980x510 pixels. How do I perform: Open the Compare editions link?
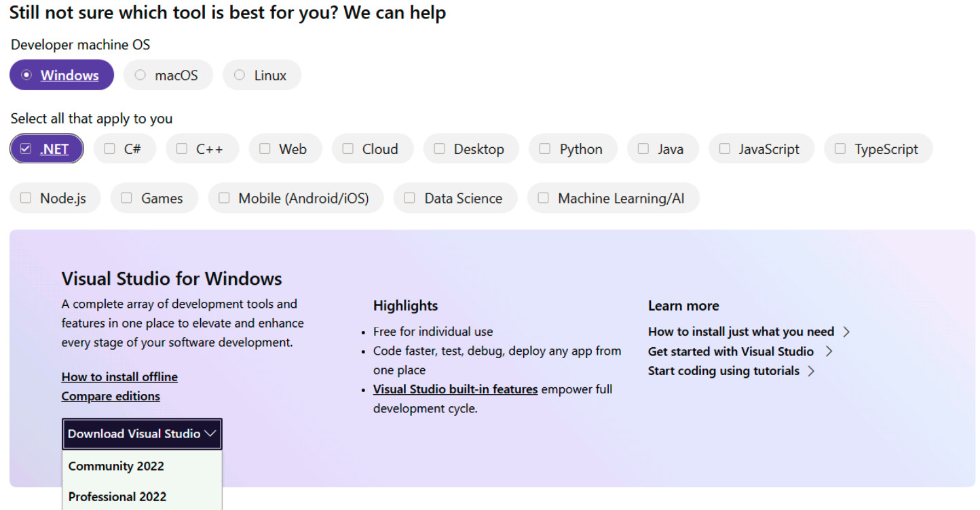point(111,396)
